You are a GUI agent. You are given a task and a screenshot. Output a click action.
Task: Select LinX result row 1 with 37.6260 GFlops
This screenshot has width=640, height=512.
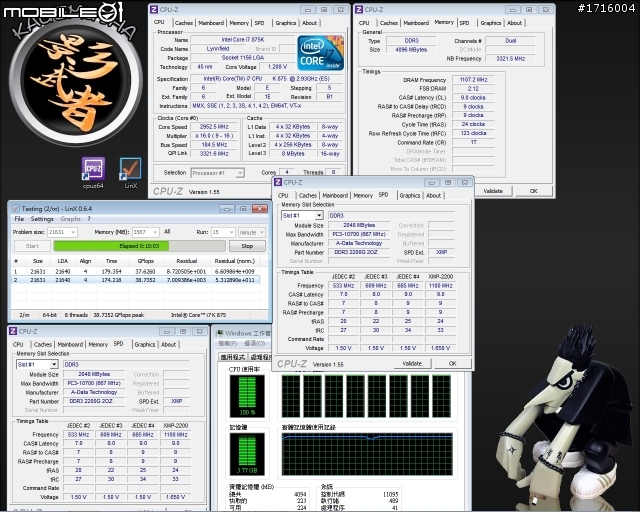point(136,272)
